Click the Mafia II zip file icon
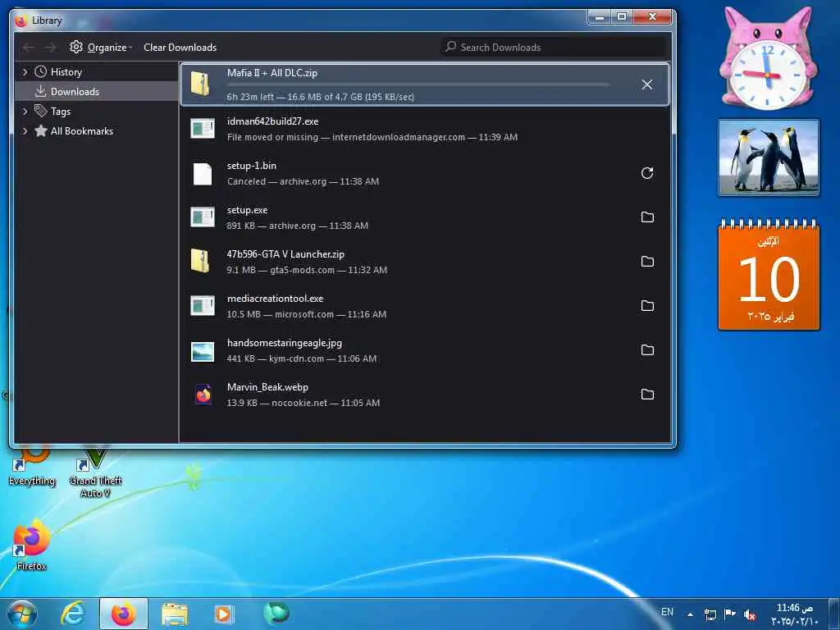Viewport: 840px width, 630px height. (200, 84)
